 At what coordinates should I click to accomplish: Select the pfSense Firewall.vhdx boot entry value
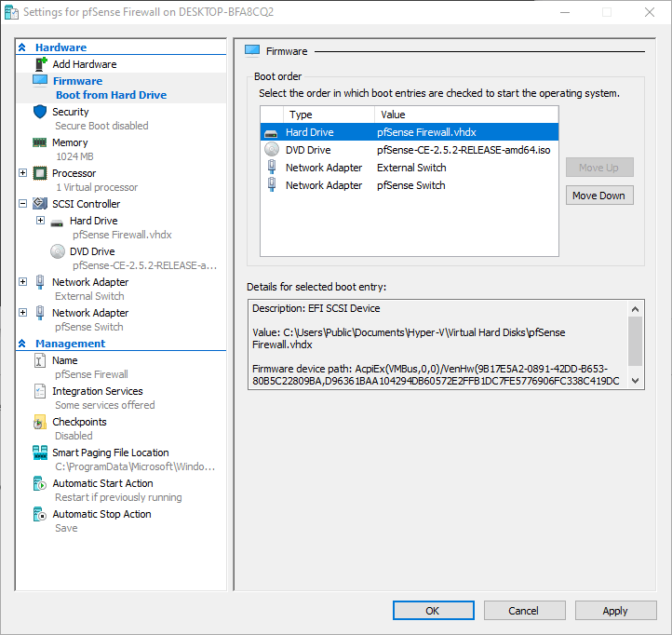pyautogui.click(x=426, y=132)
